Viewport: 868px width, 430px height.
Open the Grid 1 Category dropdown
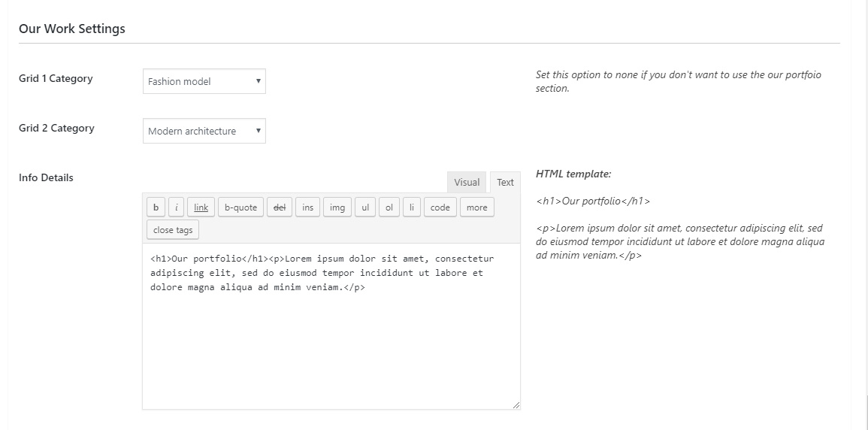click(x=204, y=81)
